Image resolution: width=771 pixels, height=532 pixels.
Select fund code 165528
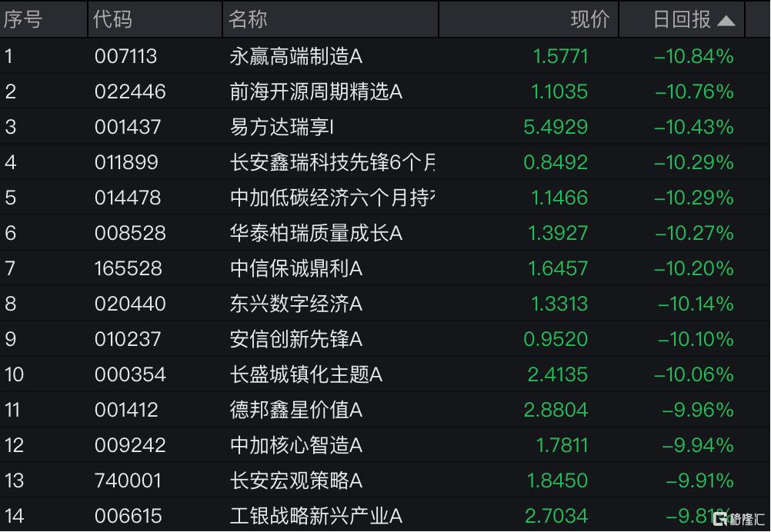pyautogui.click(x=128, y=269)
